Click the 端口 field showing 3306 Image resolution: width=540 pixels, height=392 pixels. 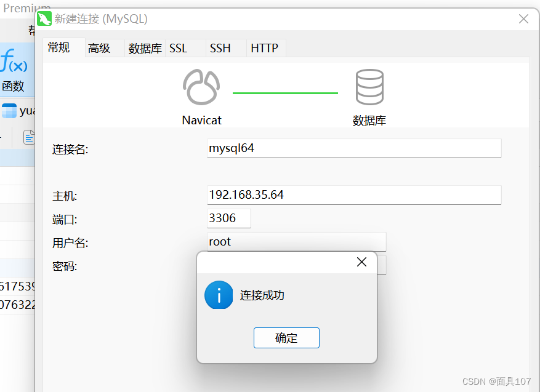(x=228, y=218)
